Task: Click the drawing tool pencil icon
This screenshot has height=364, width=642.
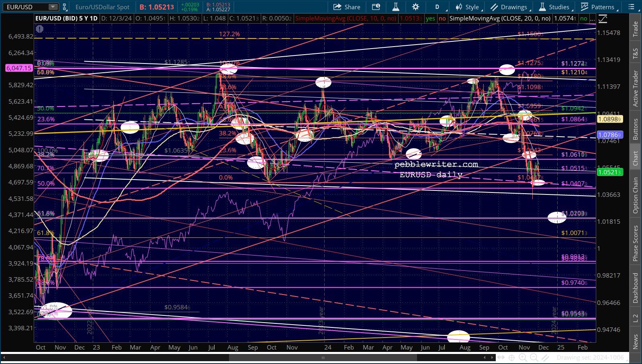Action: [546, 358]
